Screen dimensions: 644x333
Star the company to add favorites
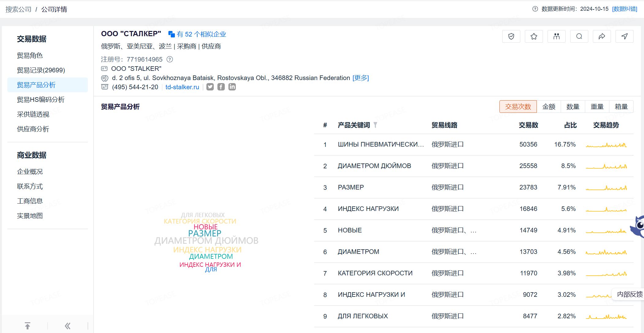click(533, 36)
